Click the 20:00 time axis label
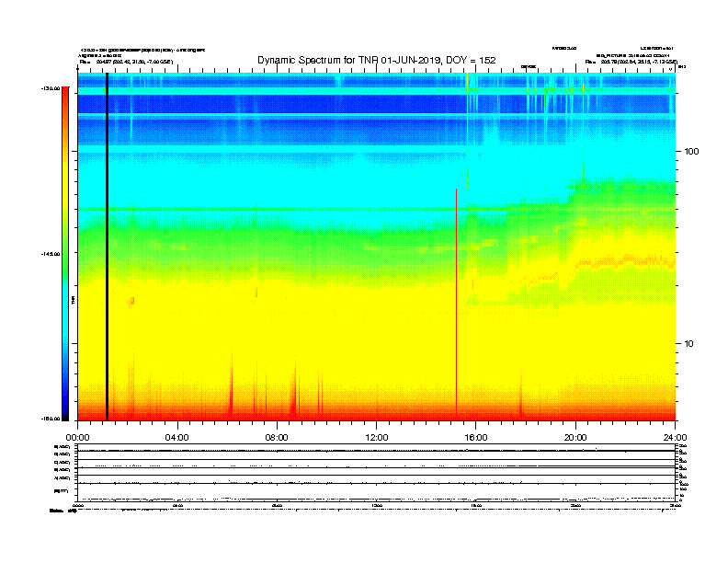728x563 pixels. click(x=575, y=438)
